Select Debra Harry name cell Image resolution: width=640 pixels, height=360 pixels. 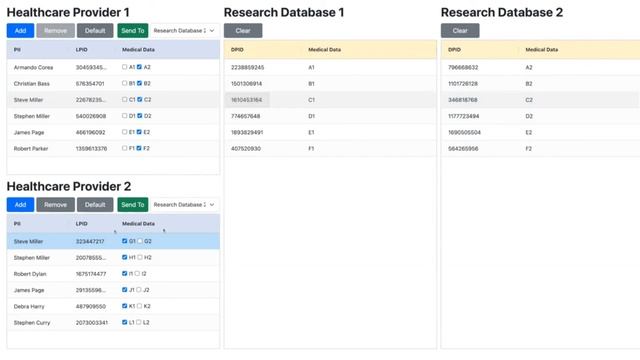coord(29,307)
